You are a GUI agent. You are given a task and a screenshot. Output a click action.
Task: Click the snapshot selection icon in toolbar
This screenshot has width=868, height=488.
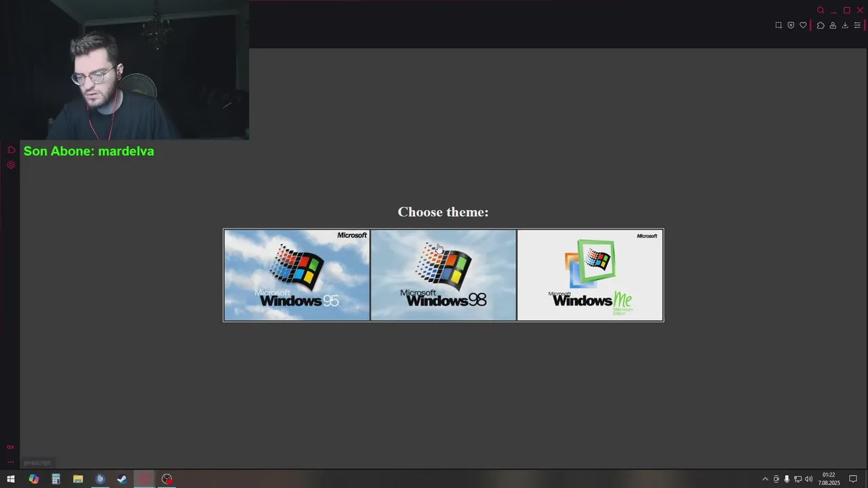tap(778, 25)
